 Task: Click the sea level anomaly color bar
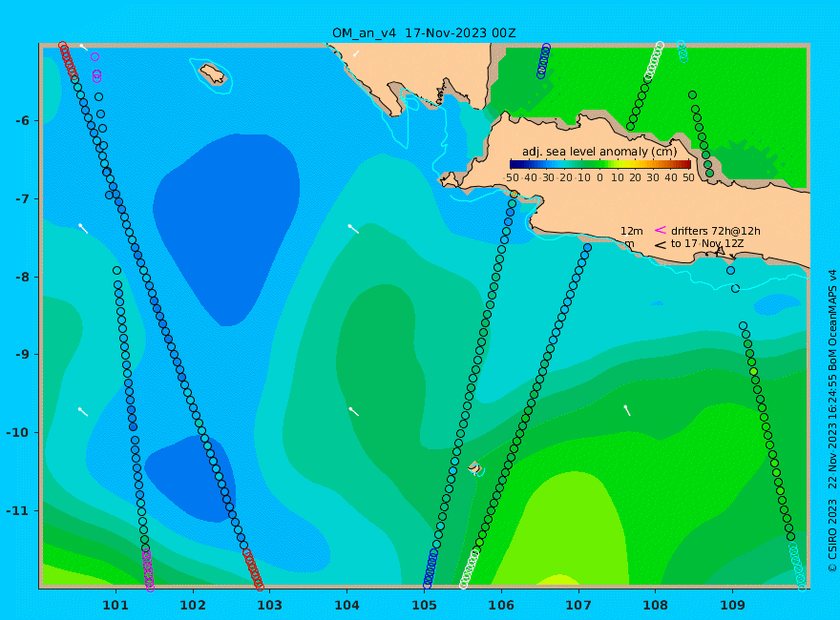pyautogui.click(x=600, y=164)
